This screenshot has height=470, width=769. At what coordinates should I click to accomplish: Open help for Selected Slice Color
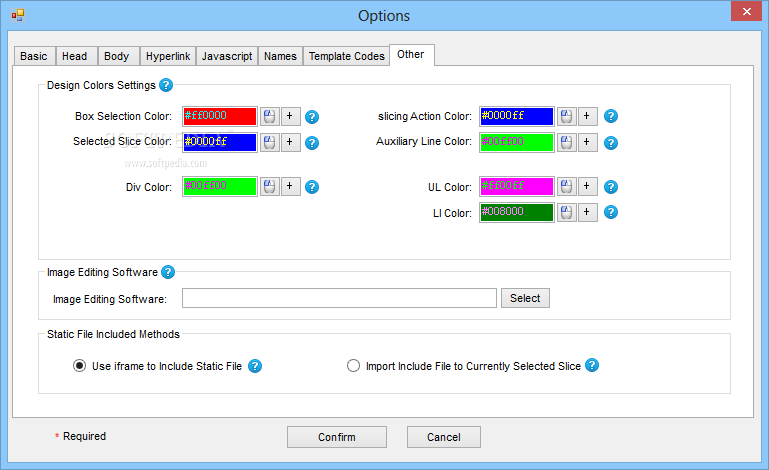point(312,143)
